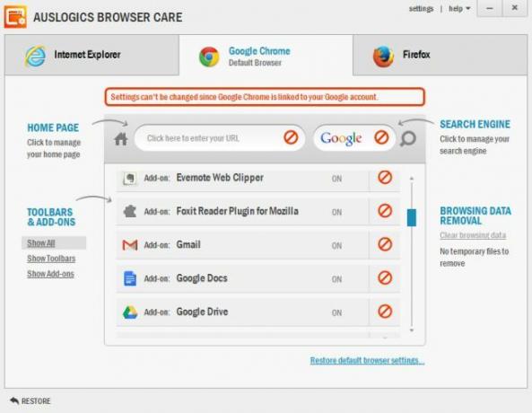The width and height of the screenshot is (532, 413).
Task: Click the Clear browsing data link
Action: pyautogui.click(x=473, y=235)
